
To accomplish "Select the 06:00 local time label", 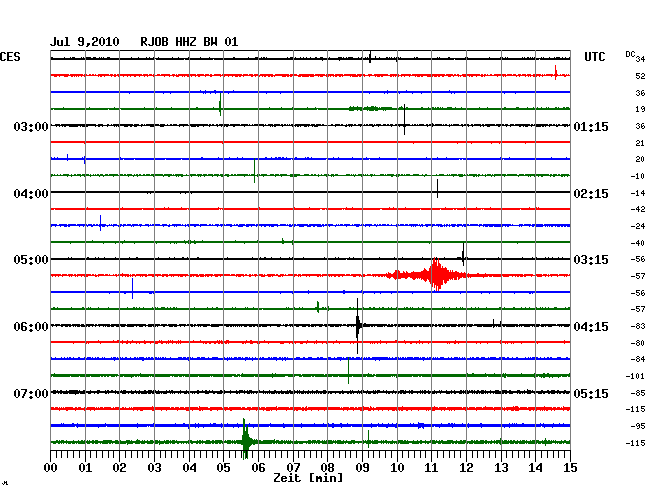I will point(31,327).
